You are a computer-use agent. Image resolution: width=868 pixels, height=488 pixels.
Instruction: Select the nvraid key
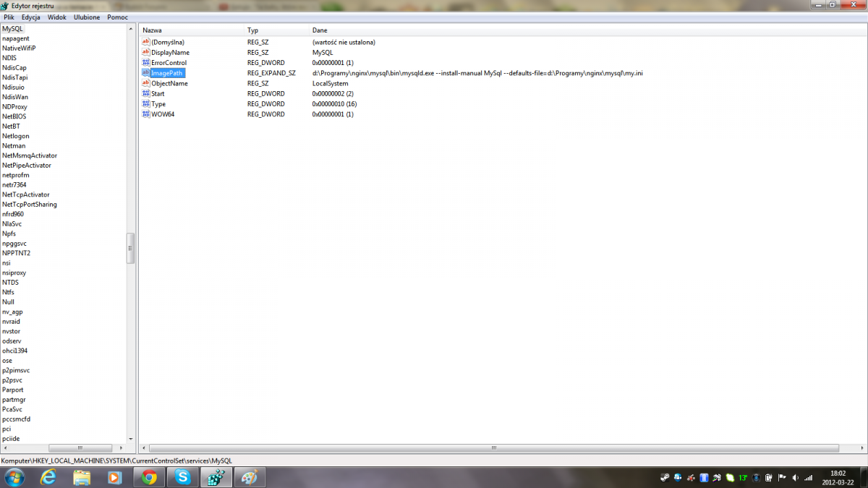coord(12,321)
